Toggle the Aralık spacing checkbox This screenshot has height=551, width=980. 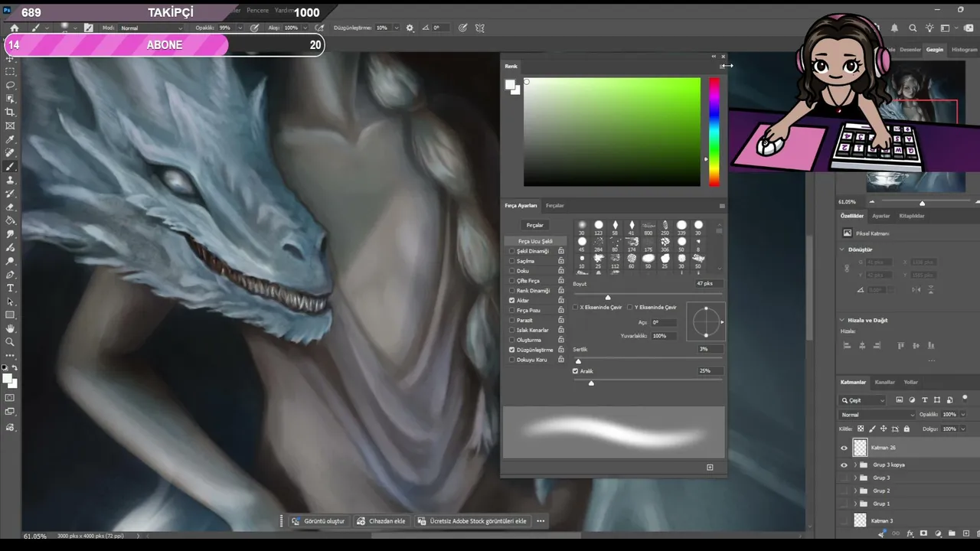click(576, 371)
